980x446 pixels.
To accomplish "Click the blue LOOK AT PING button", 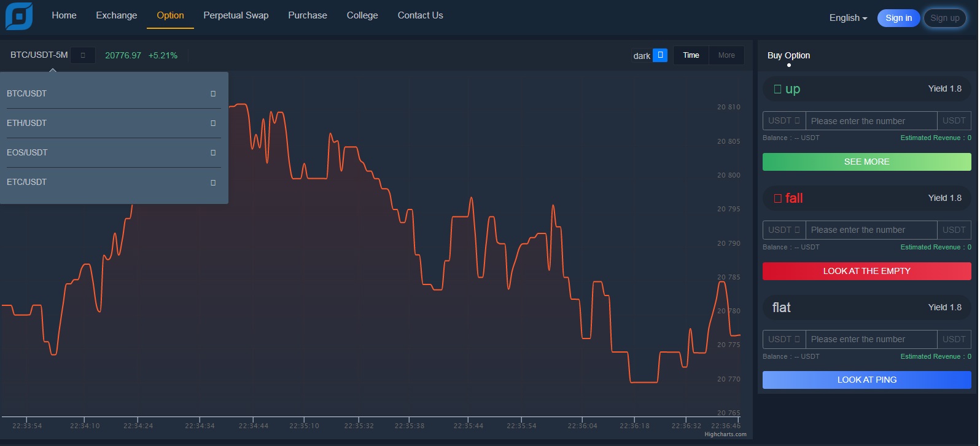I will click(x=866, y=380).
